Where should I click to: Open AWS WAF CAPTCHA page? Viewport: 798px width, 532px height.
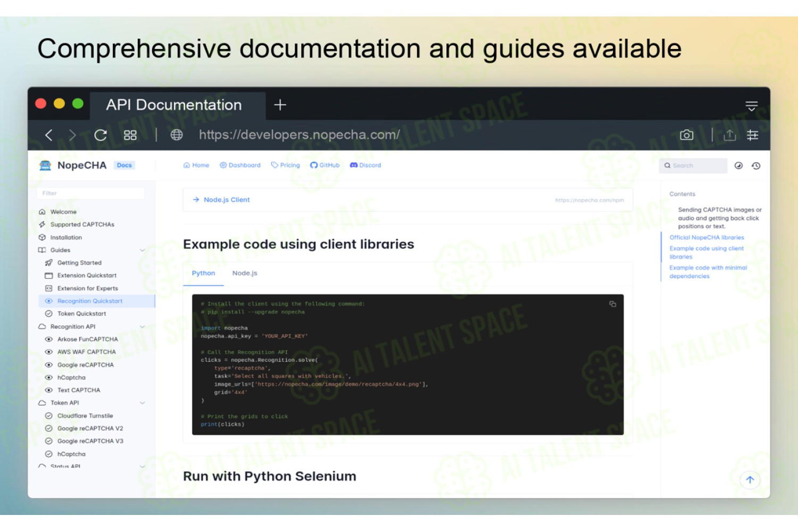click(x=86, y=352)
